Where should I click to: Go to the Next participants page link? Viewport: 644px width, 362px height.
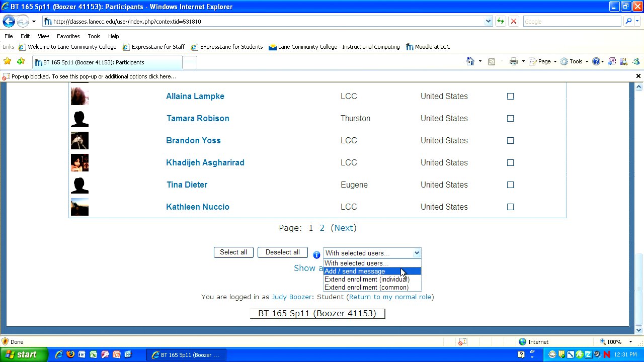click(344, 228)
